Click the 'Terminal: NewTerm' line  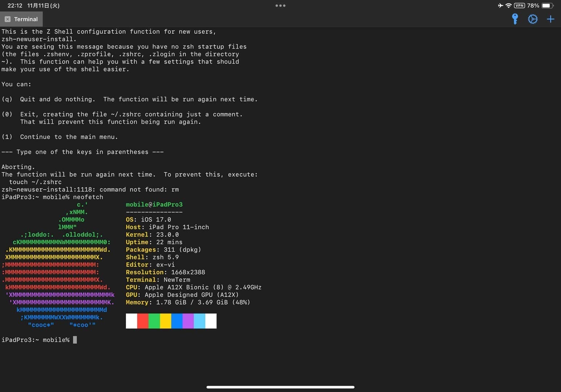coord(158,280)
